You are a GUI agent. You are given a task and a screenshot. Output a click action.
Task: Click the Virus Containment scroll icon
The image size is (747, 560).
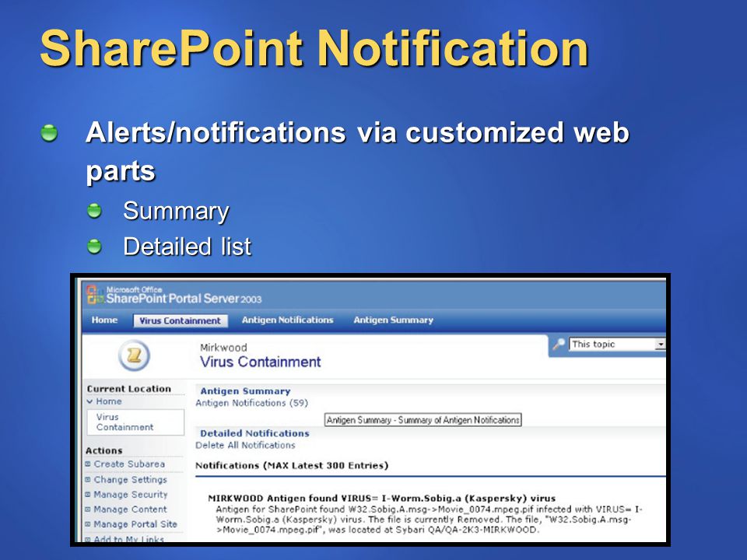tap(135, 355)
